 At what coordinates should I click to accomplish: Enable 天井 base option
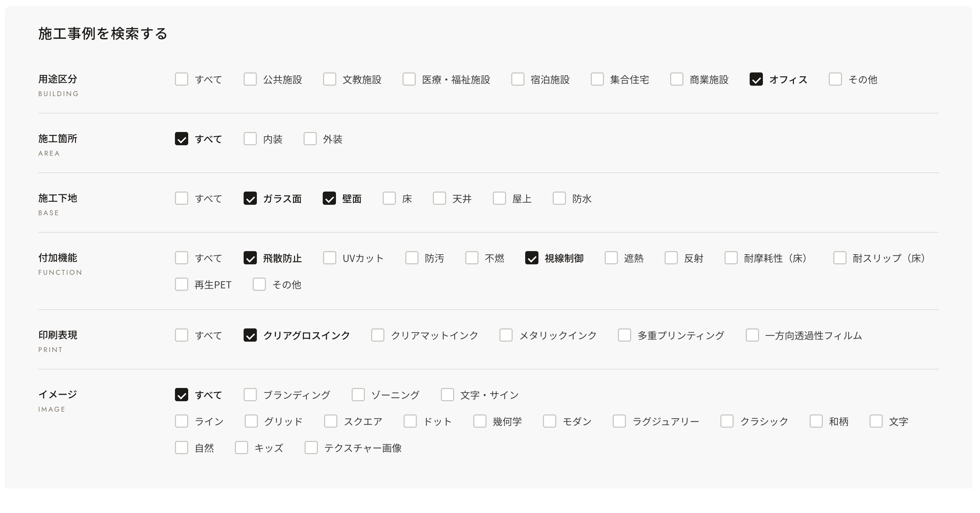click(439, 198)
